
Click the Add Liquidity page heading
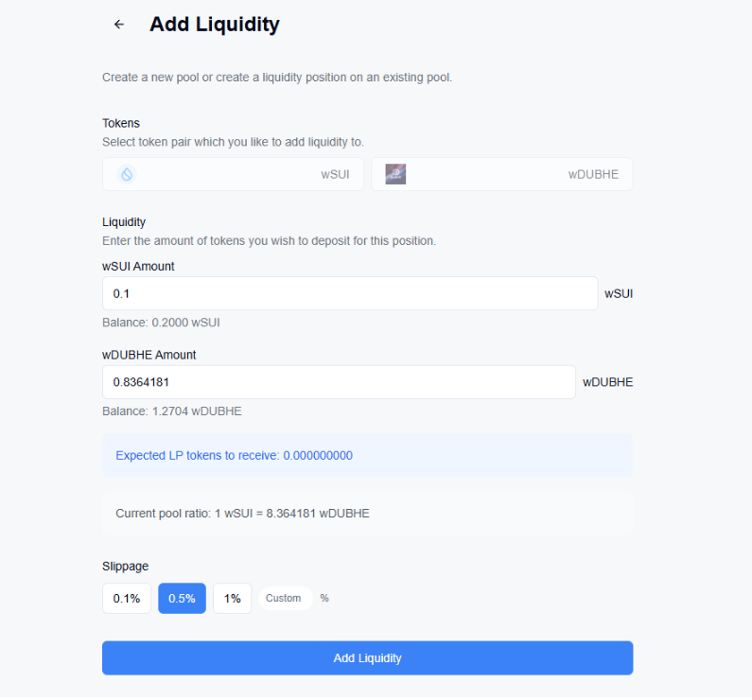[215, 25]
